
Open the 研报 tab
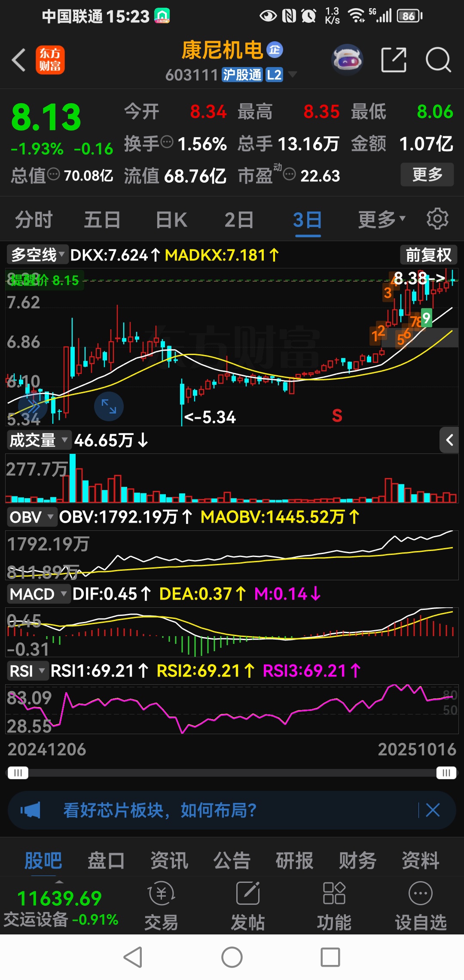(294, 860)
